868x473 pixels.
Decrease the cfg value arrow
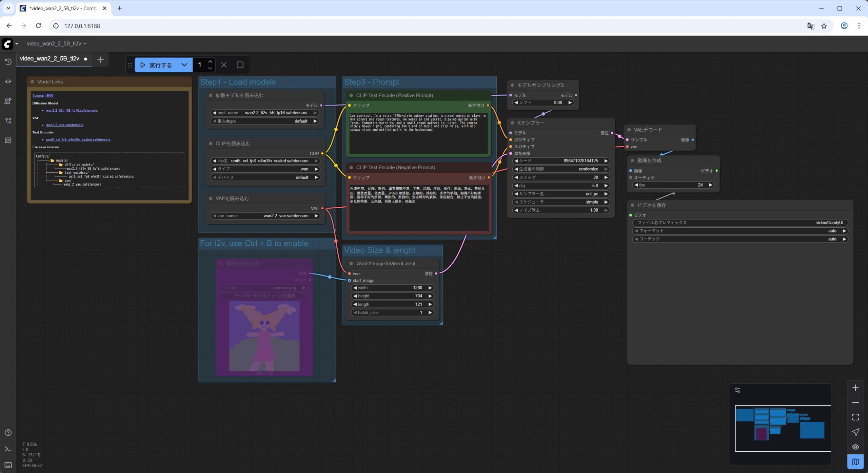516,186
